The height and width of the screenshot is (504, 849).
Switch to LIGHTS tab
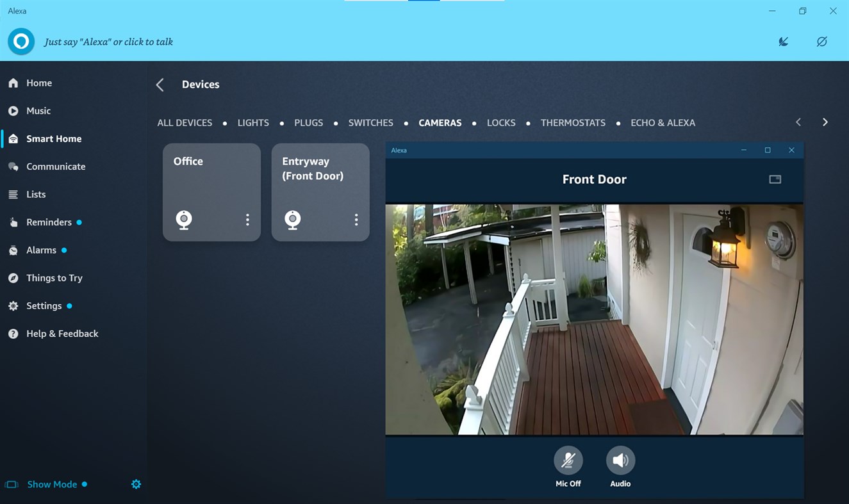coord(253,122)
